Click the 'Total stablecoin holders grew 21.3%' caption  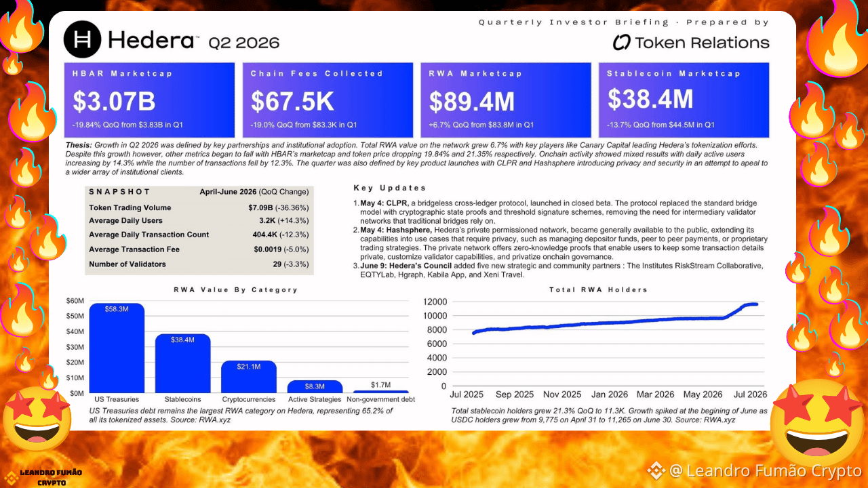(x=609, y=415)
